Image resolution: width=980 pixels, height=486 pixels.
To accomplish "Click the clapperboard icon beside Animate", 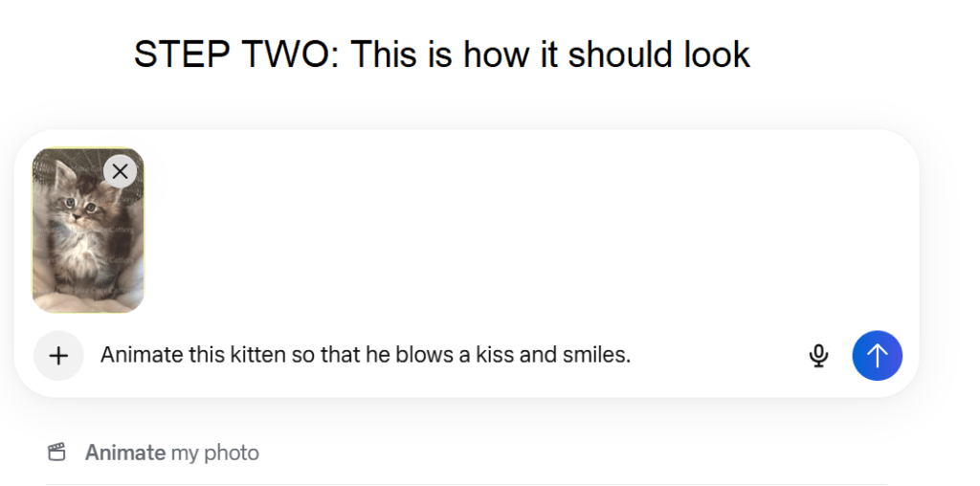I will (57, 453).
